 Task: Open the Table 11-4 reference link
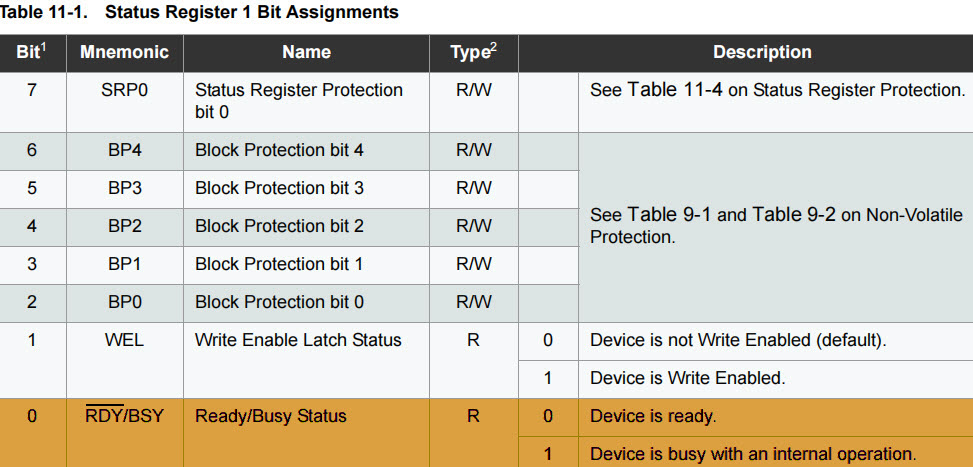point(687,90)
